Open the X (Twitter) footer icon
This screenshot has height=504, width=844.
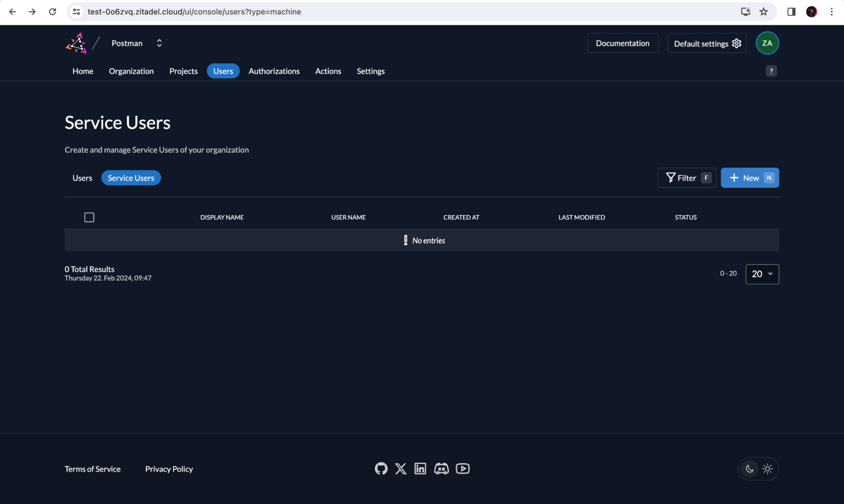pyautogui.click(x=401, y=469)
